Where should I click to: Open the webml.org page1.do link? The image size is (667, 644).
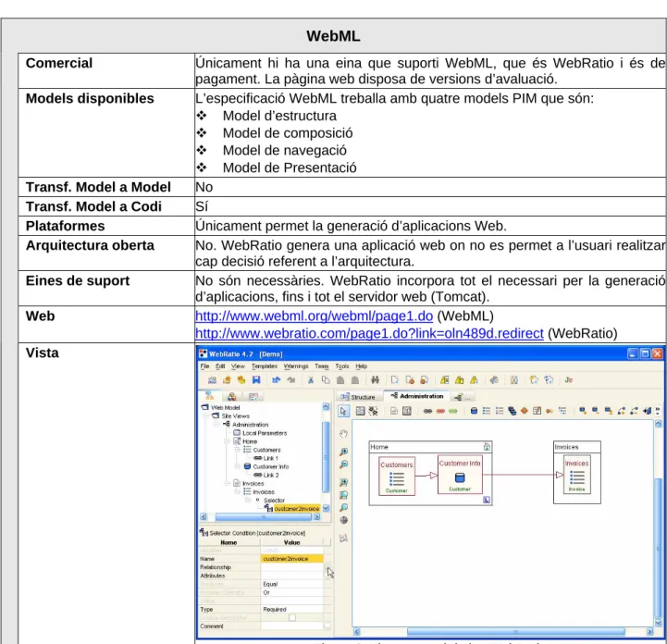pos(314,316)
